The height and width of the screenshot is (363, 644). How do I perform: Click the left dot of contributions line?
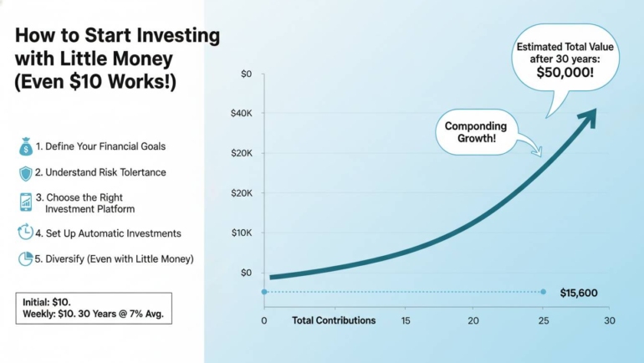[x=264, y=292]
